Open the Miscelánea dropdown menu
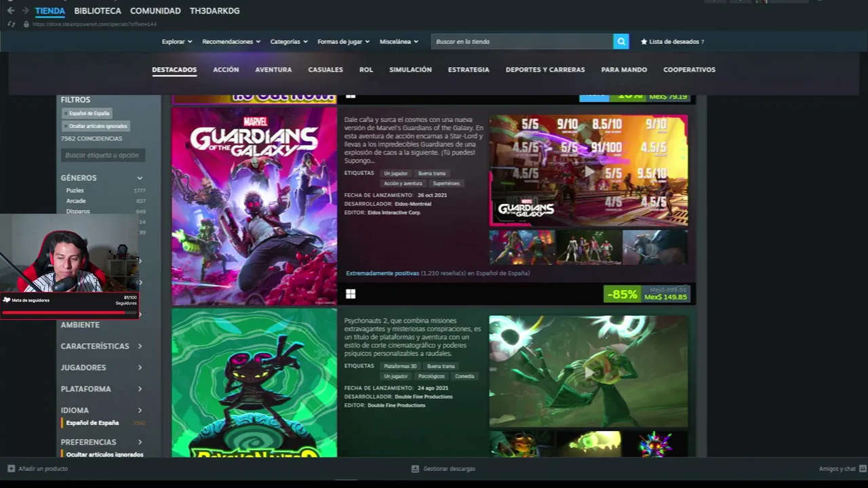868x488 pixels. (399, 42)
